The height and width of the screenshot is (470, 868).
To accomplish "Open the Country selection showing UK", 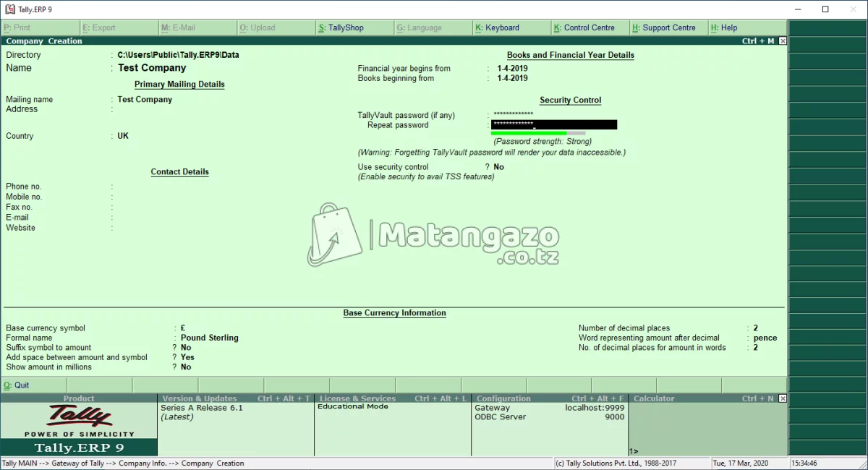I will 123,135.
